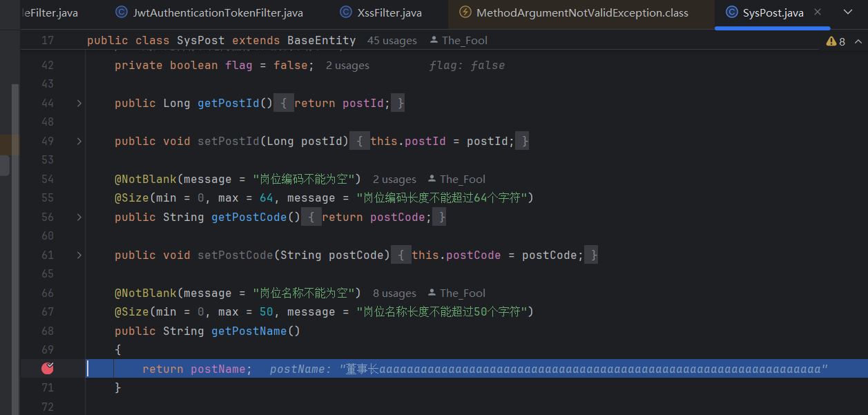Click the string "岗位名称长度不能超过50个字符"

(x=442, y=312)
